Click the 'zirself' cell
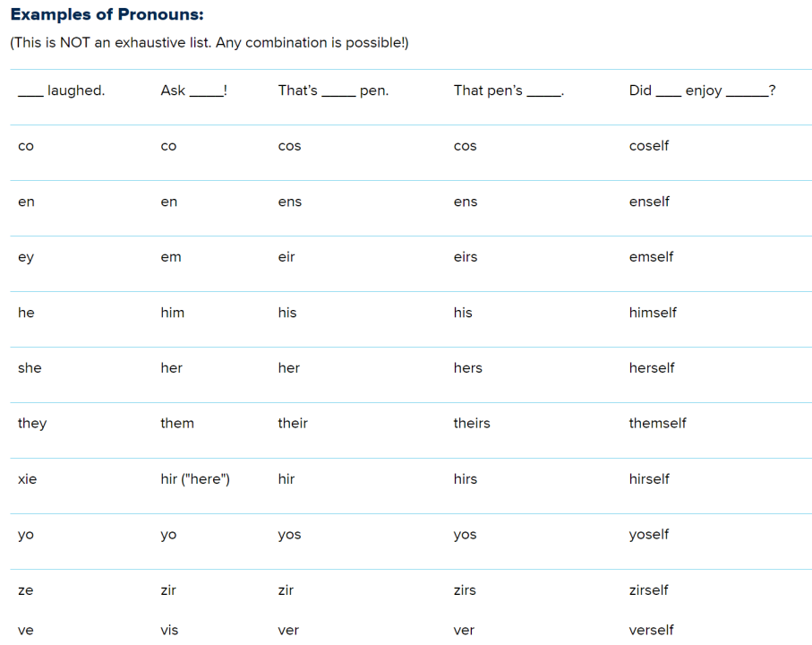Screen dimensions: 812x645 [648, 590]
